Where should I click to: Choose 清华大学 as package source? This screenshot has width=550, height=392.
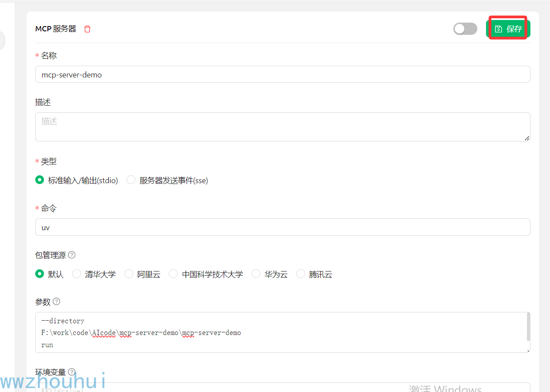tap(77, 273)
